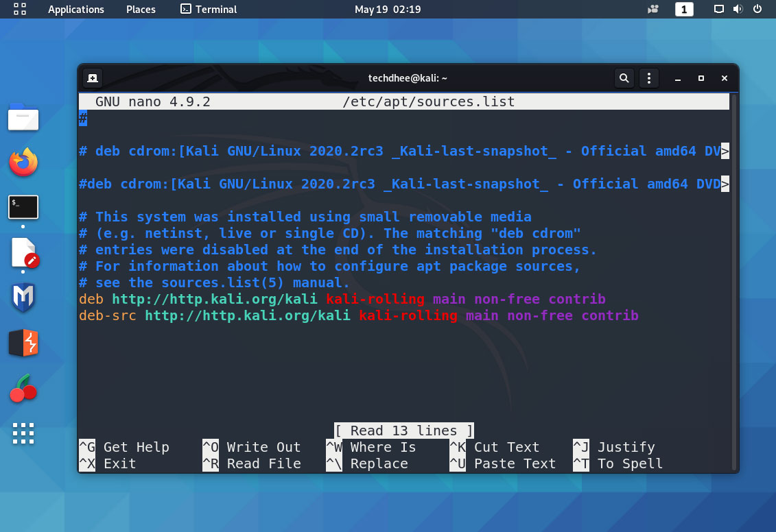The height and width of the screenshot is (532, 776).
Task: Click the '(e.g. netinst, live or single CD)' line
Action: click(330, 233)
